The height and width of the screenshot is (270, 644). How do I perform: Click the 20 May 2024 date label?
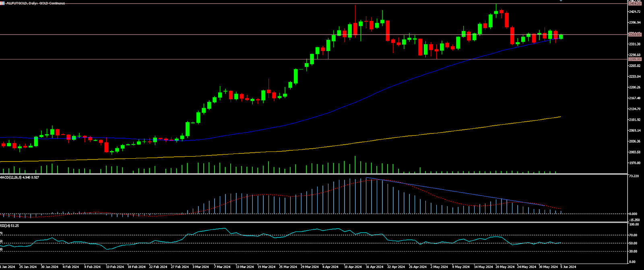(505, 267)
